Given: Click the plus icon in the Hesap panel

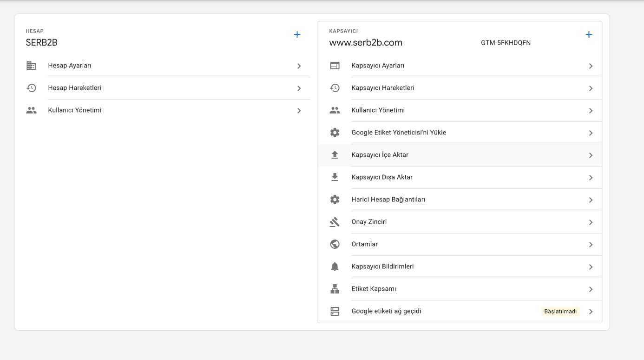Looking at the screenshot, I should 297,34.
